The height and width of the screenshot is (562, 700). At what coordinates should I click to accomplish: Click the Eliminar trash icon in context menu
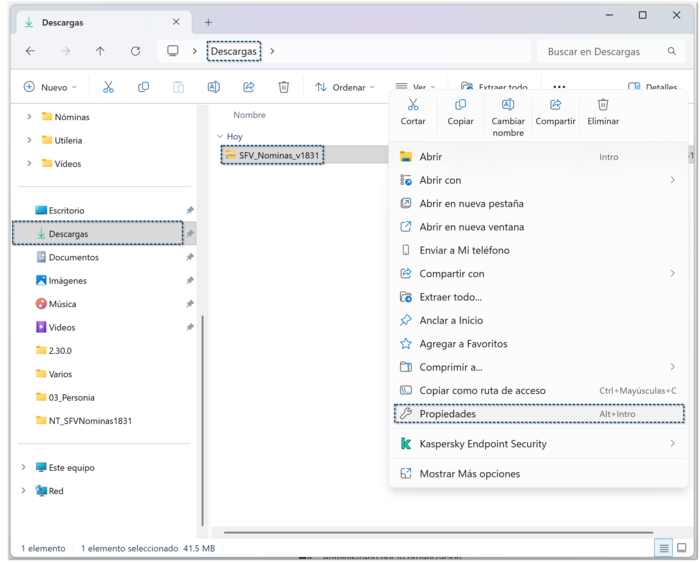pos(603,105)
